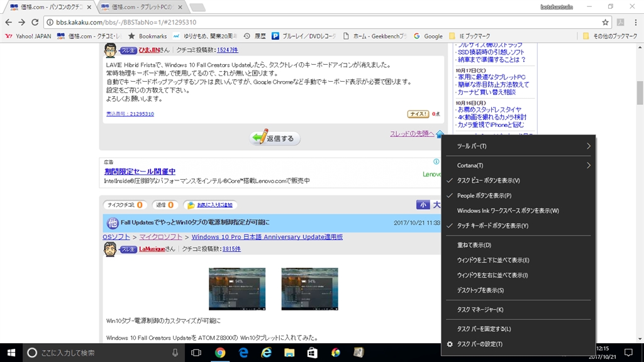Open Internet Explorer from the taskbar

coord(267,353)
